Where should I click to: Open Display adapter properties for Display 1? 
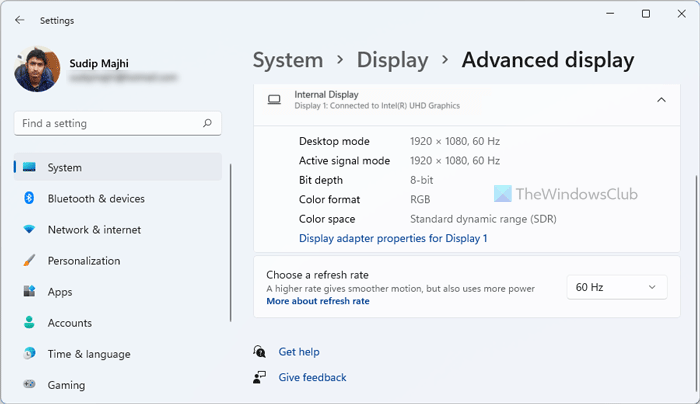click(x=393, y=238)
